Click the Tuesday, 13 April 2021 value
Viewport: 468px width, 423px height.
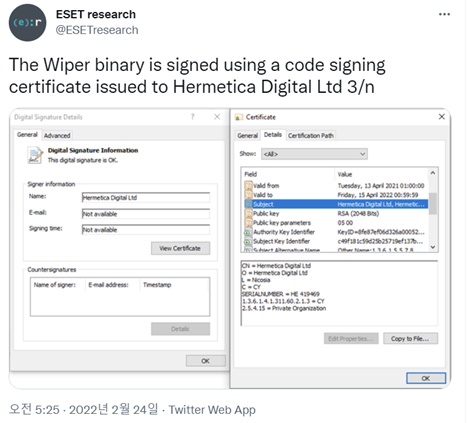(x=381, y=186)
